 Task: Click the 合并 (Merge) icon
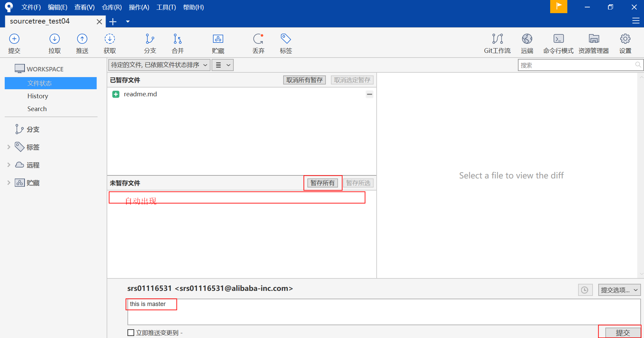[x=177, y=43]
